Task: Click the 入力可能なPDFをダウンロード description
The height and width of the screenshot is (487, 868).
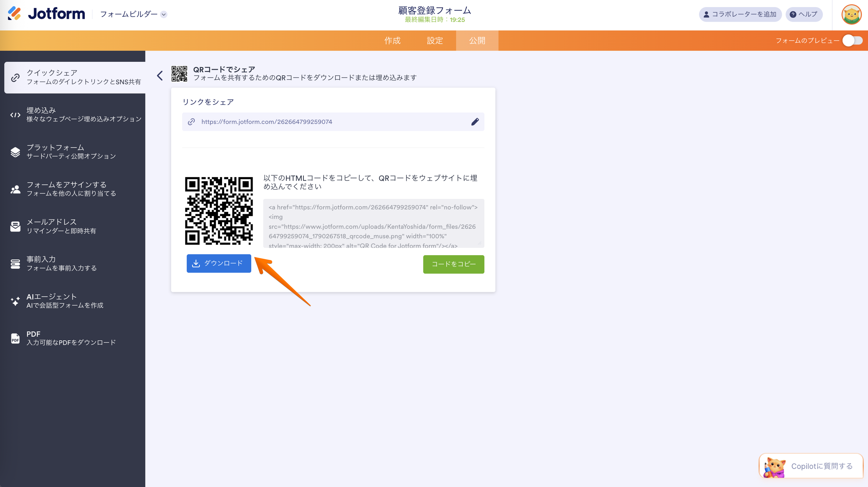Action: coord(71,343)
